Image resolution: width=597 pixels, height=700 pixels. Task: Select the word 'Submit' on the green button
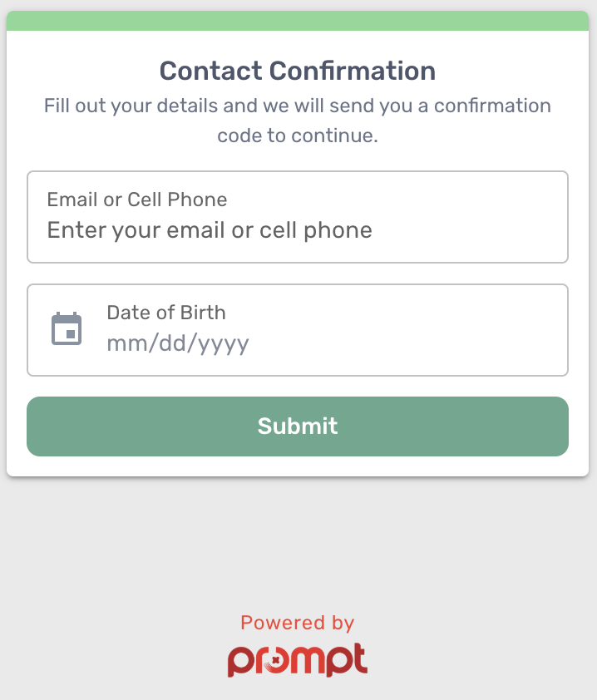(x=298, y=426)
